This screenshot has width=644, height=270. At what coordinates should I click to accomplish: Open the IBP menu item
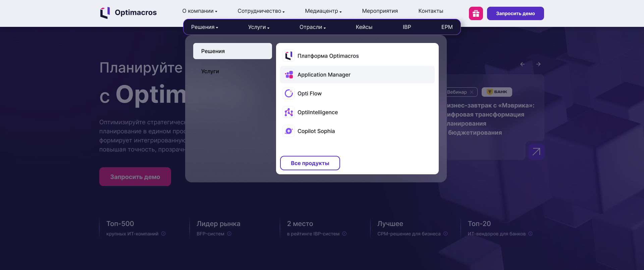point(407,27)
